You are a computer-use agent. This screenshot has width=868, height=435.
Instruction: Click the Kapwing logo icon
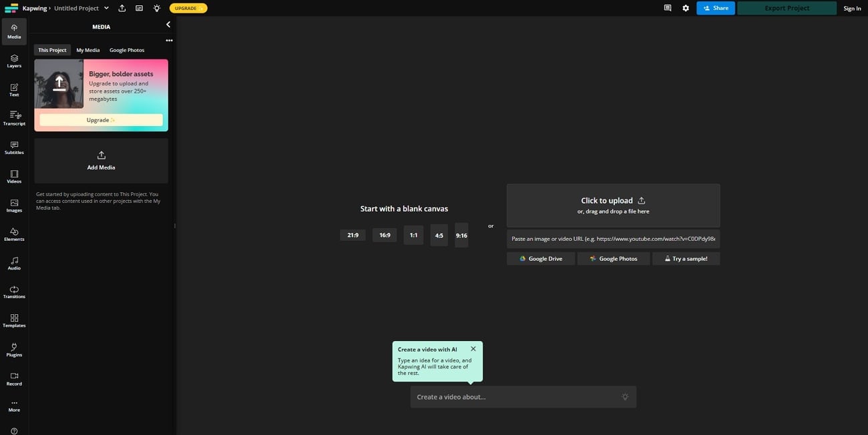[x=11, y=8]
